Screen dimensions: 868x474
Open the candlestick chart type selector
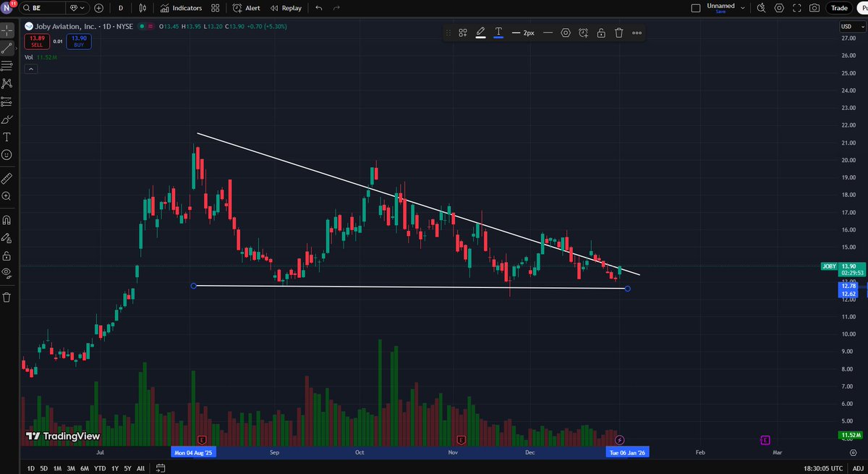pyautogui.click(x=143, y=8)
